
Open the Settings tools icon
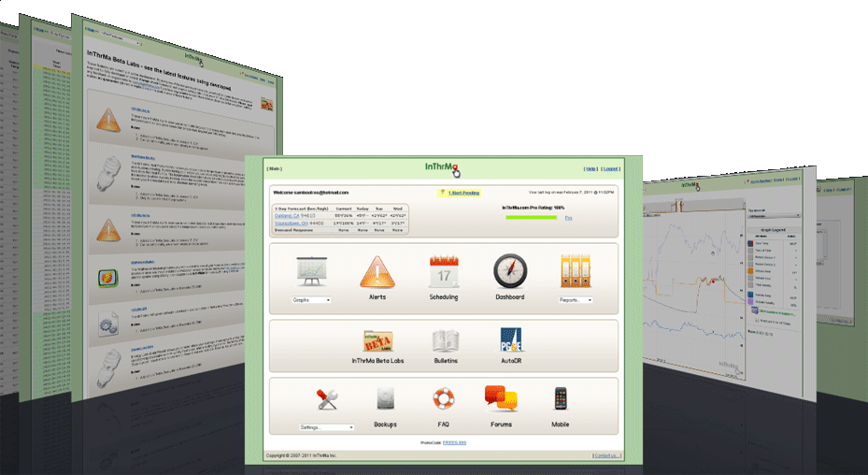point(327,399)
